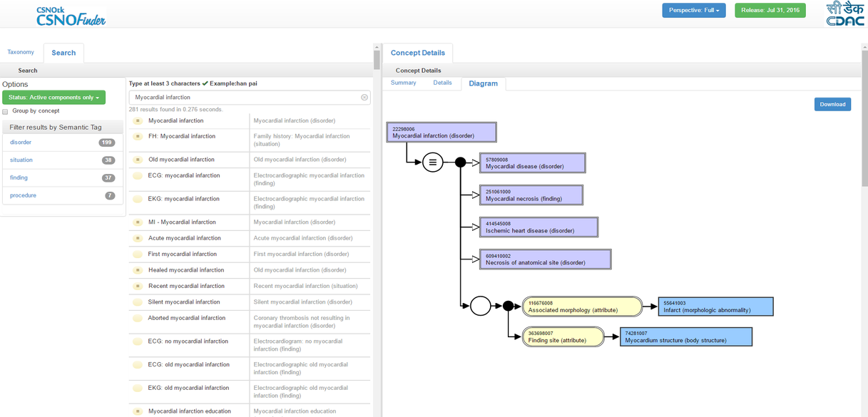Open the Status: Active components only dropdown
The width and height of the screenshot is (868, 417).
53,97
